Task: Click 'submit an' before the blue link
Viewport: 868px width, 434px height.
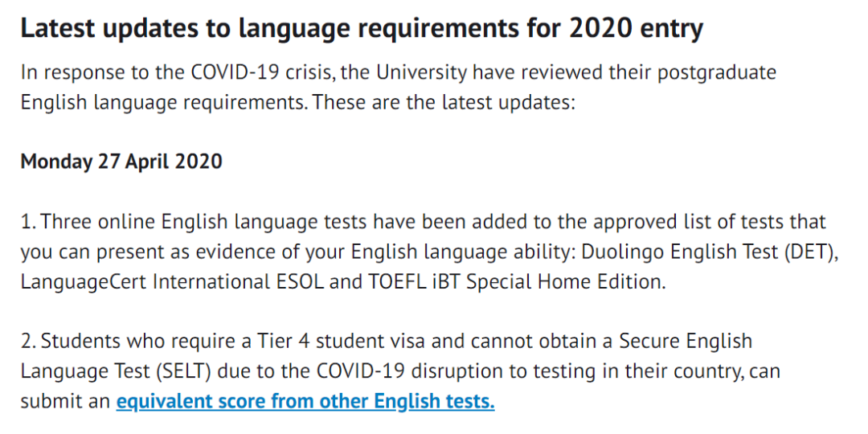Action: (x=65, y=401)
